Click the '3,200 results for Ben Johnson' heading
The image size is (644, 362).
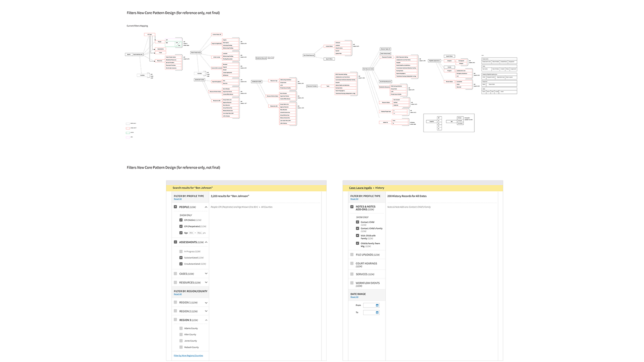(x=230, y=196)
